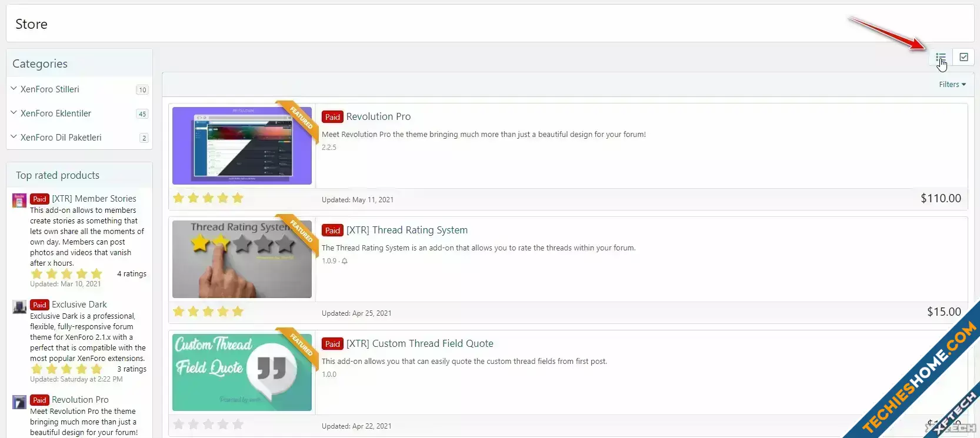The width and height of the screenshot is (980, 438).
Task: Click the '3 ratings' text
Action: click(x=132, y=369)
